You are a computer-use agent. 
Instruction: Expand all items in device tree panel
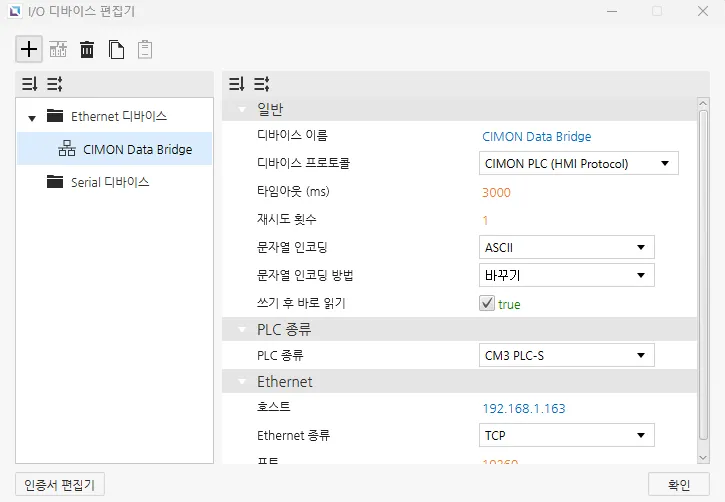tap(53, 84)
